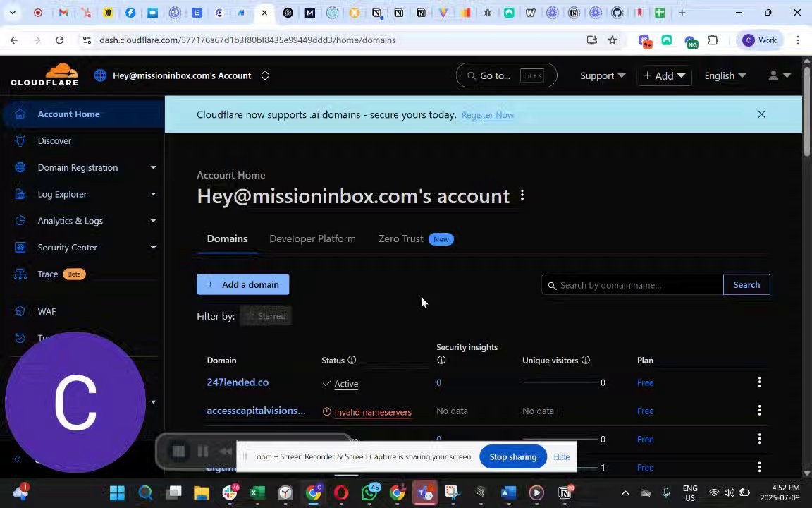Click security insights count for 247lended.co

pos(438,383)
